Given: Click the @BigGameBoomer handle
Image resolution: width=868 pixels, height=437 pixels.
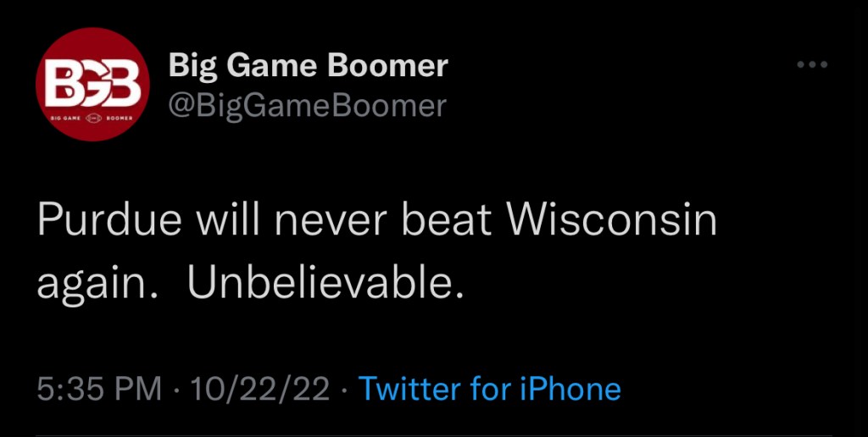Looking at the screenshot, I should [308, 105].
